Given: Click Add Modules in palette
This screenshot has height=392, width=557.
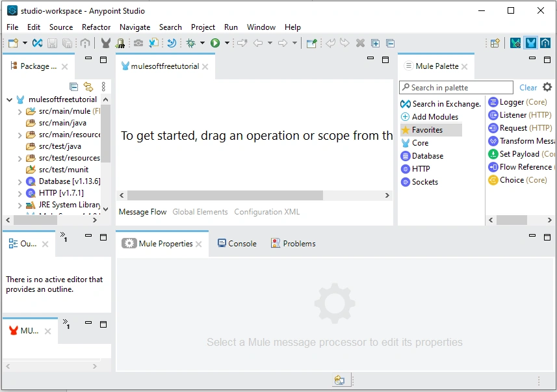Looking at the screenshot, I should 430,116.
